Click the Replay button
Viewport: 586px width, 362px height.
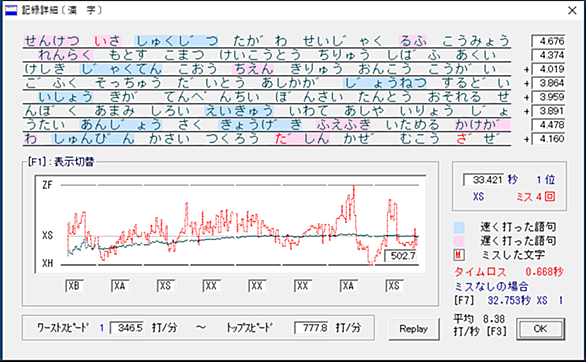pyautogui.click(x=414, y=329)
